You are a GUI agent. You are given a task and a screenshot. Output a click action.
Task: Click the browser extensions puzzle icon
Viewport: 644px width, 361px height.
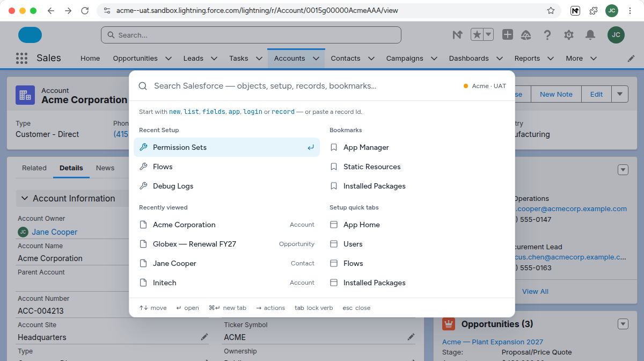pyautogui.click(x=594, y=10)
